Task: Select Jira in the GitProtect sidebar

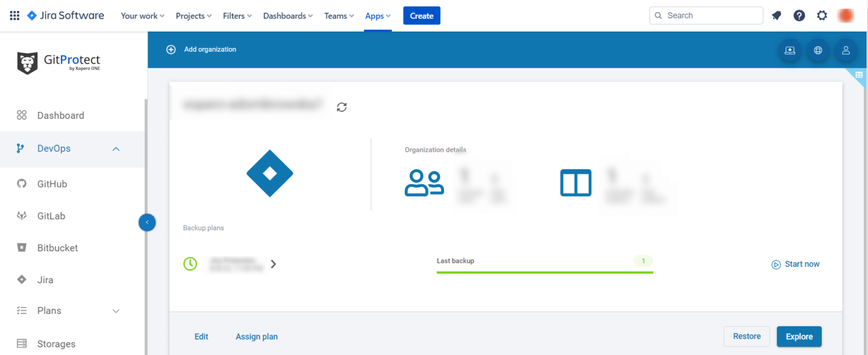Action: [45, 279]
